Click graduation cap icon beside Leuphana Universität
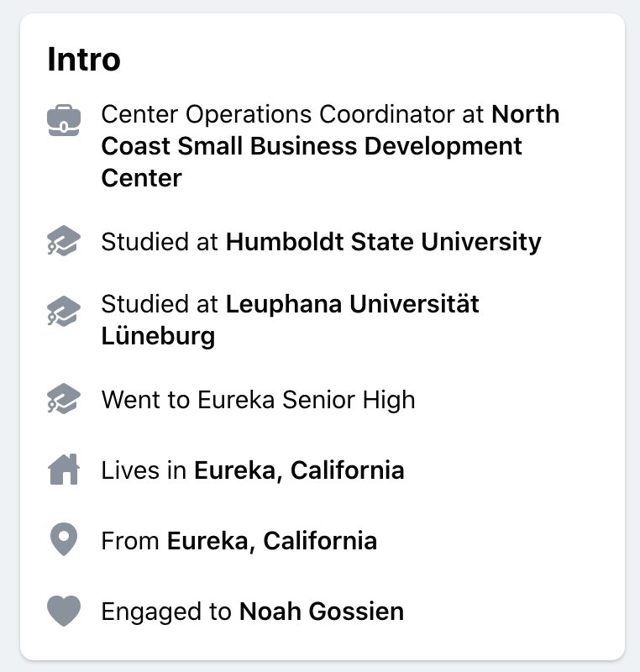 [x=64, y=311]
